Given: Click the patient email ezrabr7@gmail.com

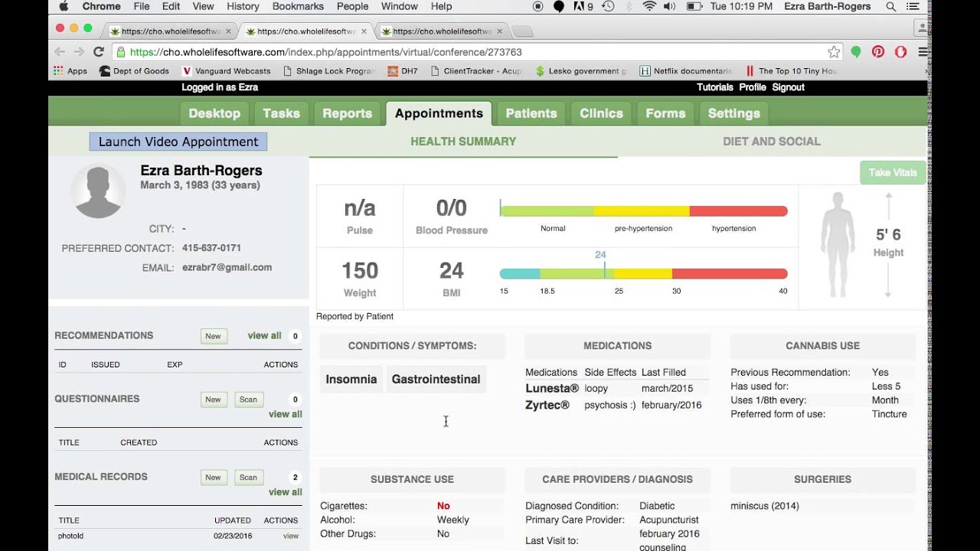Looking at the screenshot, I should point(227,268).
